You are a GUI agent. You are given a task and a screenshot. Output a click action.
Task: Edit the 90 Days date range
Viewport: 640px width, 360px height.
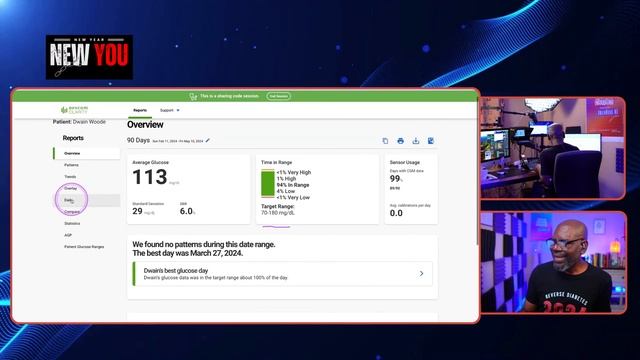point(208,140)
